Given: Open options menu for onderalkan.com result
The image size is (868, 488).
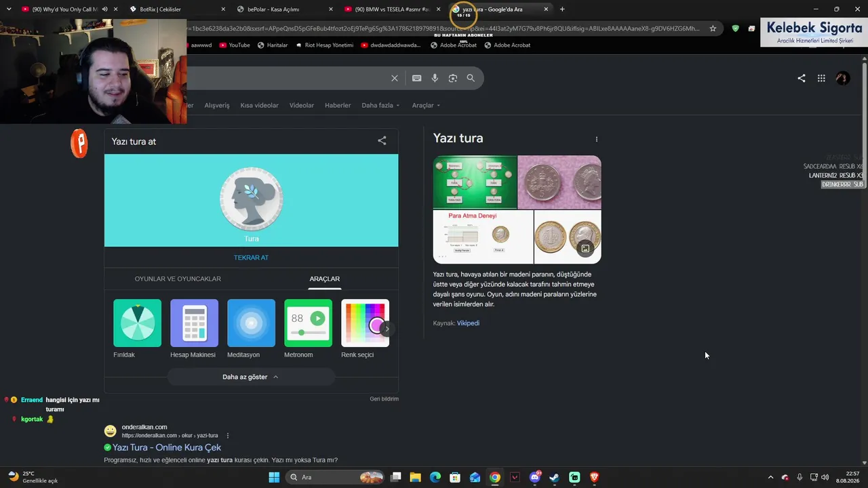Looking at the screenshot, I should click(x=228, y=435).
